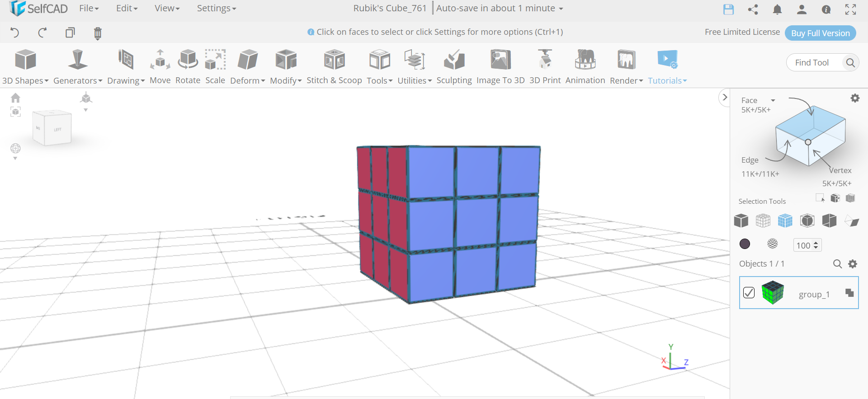
Task: Click the Copy object icon
Action: point(70,33)
